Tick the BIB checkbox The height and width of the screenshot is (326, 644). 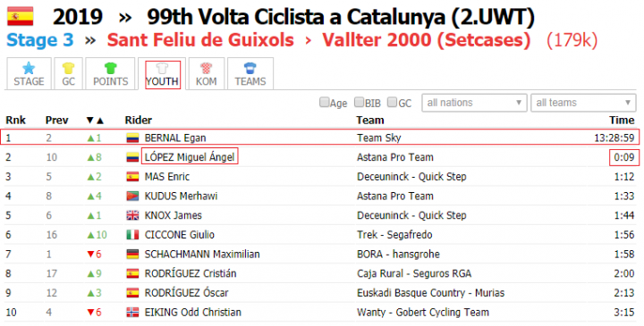359,102
